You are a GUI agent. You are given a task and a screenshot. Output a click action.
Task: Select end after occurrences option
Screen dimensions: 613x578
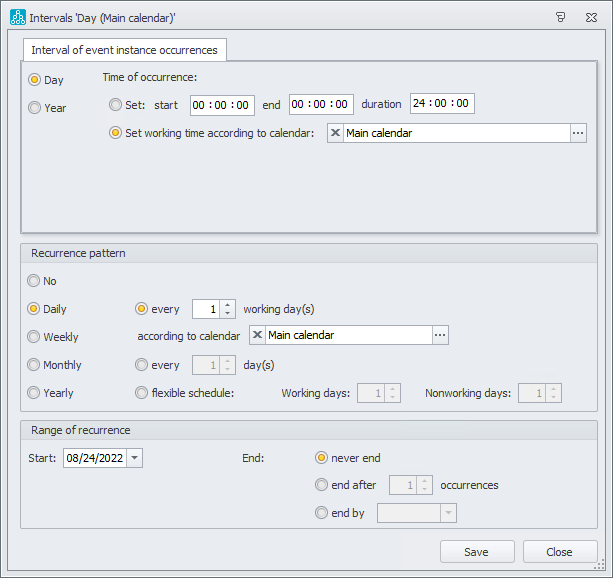click(x=321, y=485)
